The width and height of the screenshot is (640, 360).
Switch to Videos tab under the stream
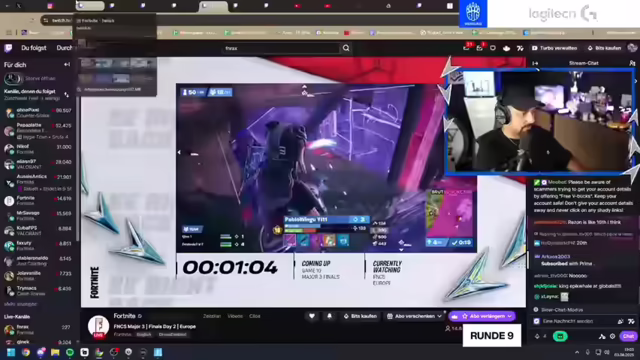point(235,316)
